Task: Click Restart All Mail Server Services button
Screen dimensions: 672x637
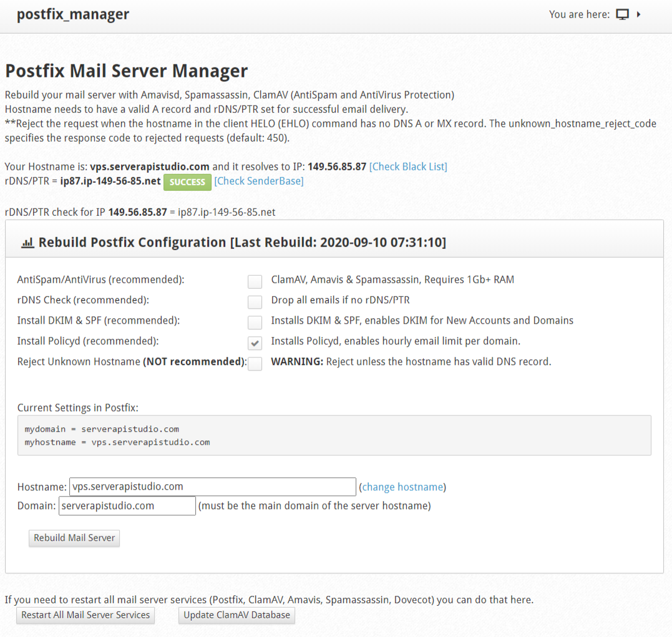Action: coord(85,615)
